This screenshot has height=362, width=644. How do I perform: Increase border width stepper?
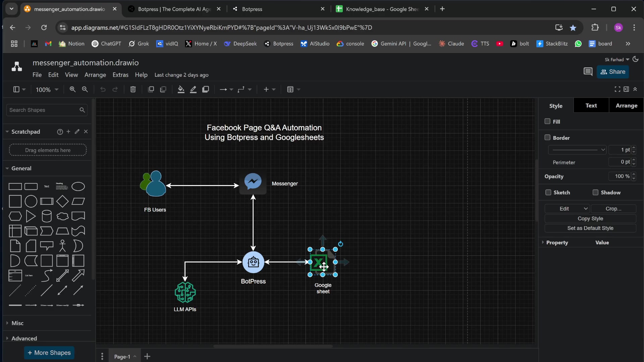(x=634, y=148)
